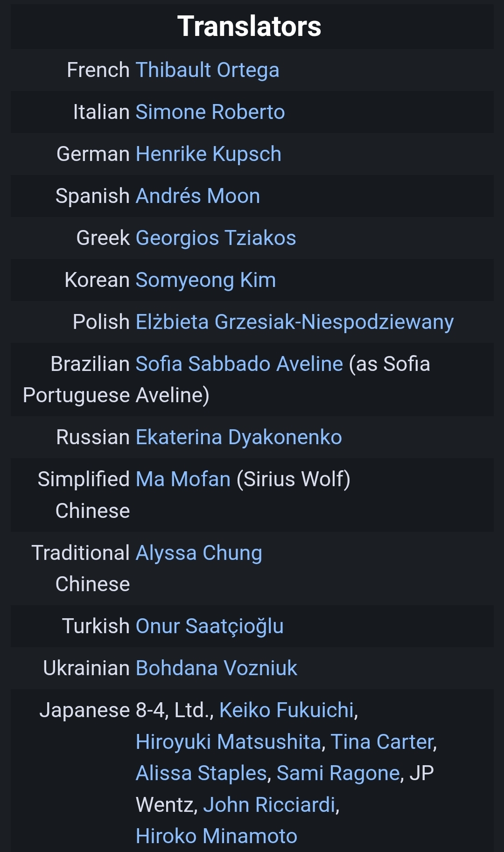Click the Simone Roberto link
The height and width of the screenshot is (852, 504).
[210, 112]
